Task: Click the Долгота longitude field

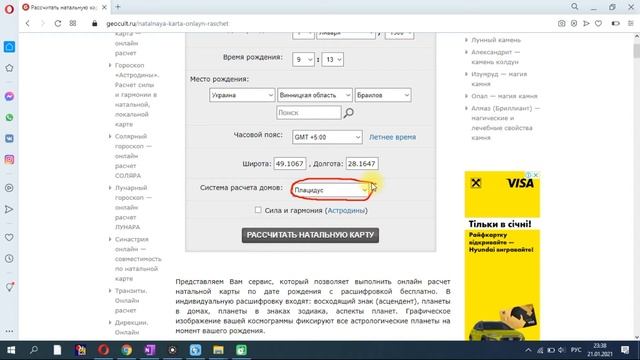Action: (362, 164)
